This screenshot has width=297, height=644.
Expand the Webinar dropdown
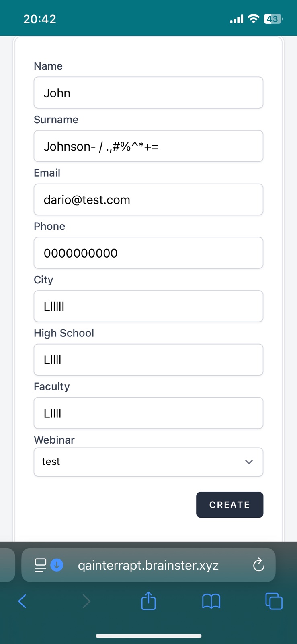(148, 462)
